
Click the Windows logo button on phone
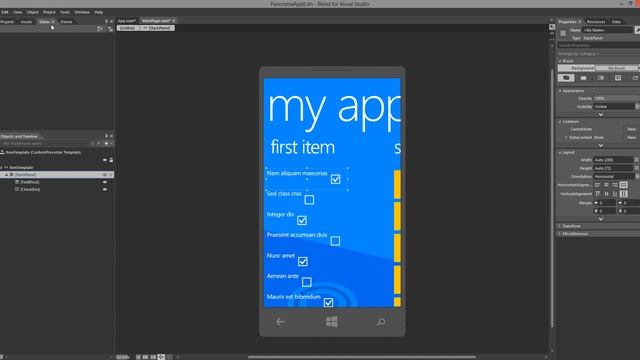point(332,322)
